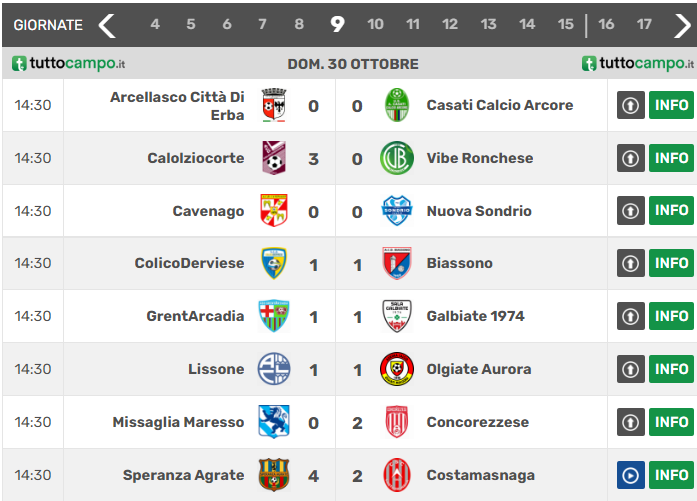697x501 pixels.
Task: Open INFO for Cavenago vs Nuova Sondrio
Action: point(671,211)
